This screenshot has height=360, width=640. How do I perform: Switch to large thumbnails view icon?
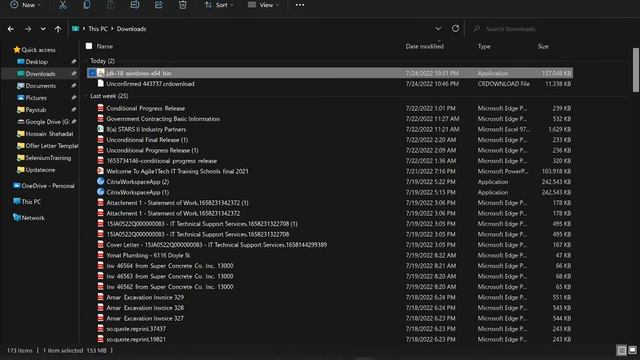click(x=632, y=351)
